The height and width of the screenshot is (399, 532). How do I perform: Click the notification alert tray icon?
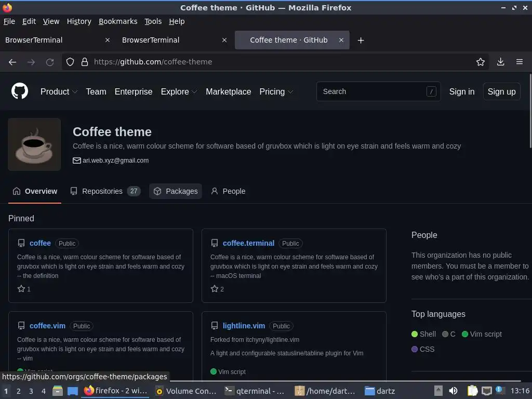point(499,390)
